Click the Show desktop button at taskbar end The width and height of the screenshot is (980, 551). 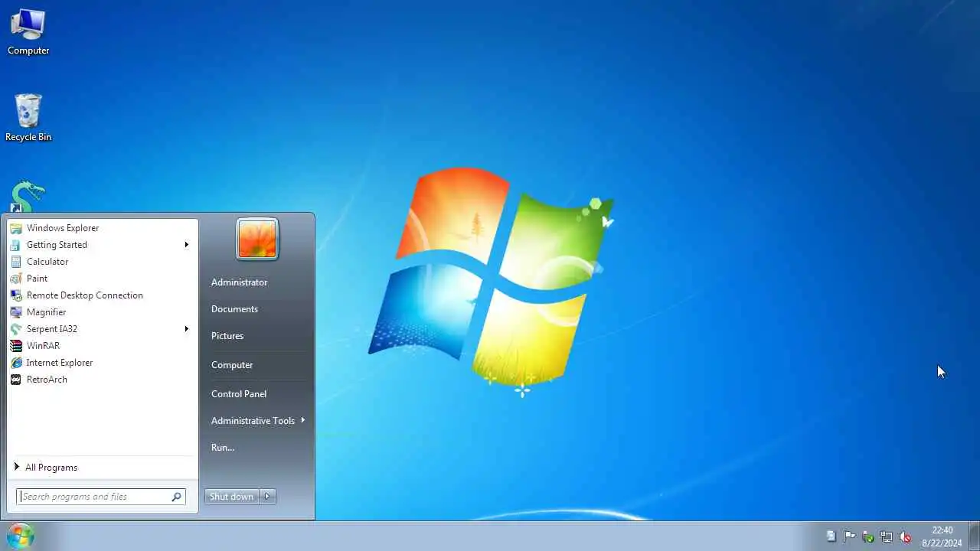pos(974,536)
